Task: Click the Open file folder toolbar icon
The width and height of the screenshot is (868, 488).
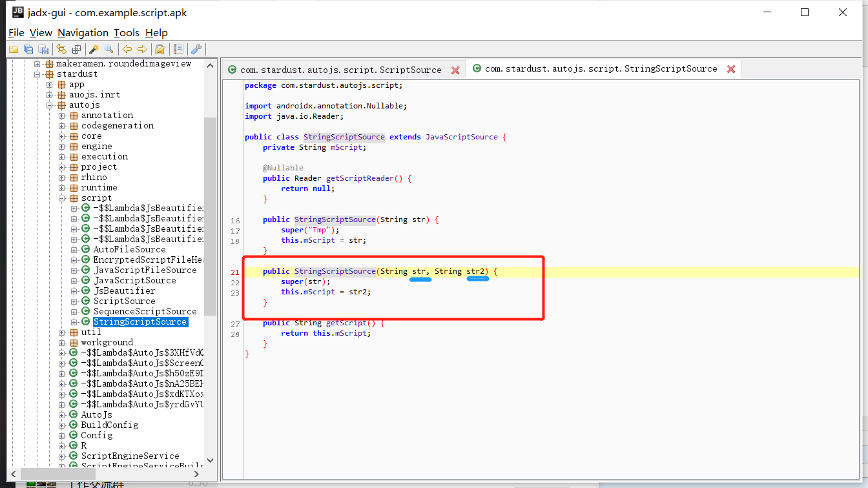Action: [13, 49]
